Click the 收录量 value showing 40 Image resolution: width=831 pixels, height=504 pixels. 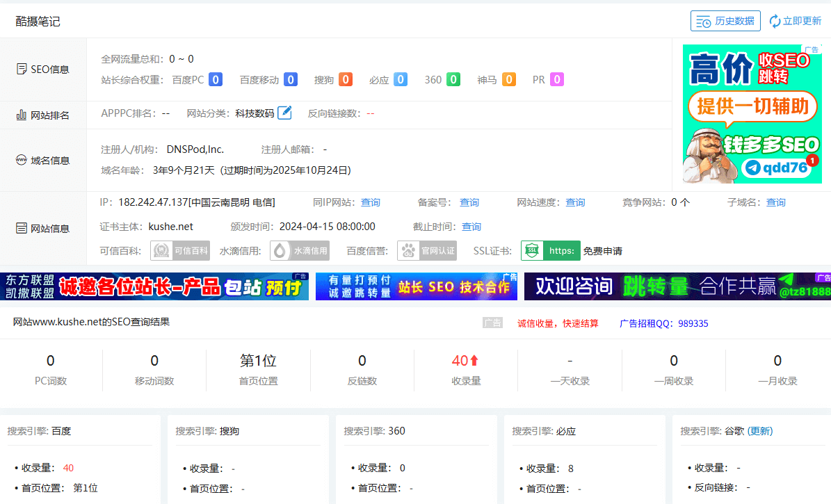461,361
